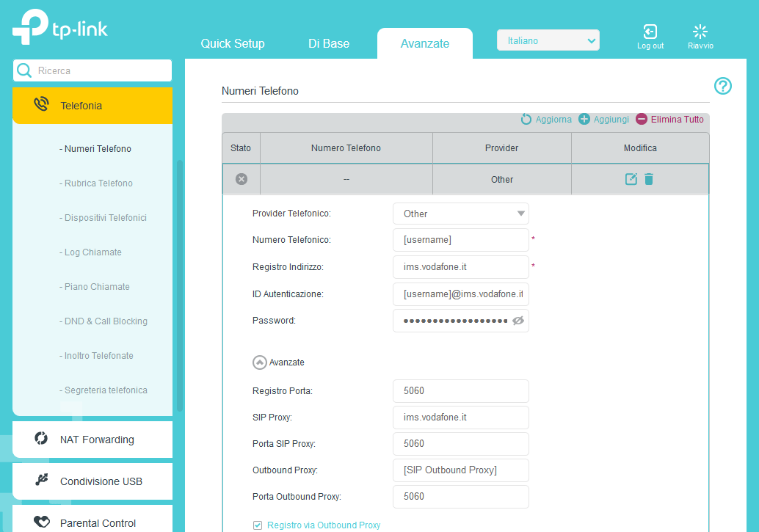Click the Numero Telefonico input field
This screenshot has width=759, height=532.
point(461,240)
